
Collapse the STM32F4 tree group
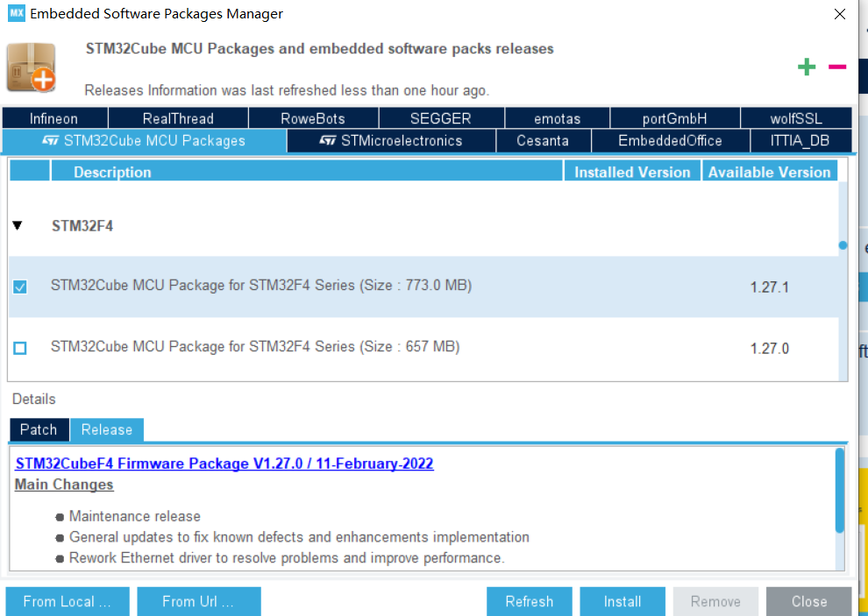coord(18,225)
